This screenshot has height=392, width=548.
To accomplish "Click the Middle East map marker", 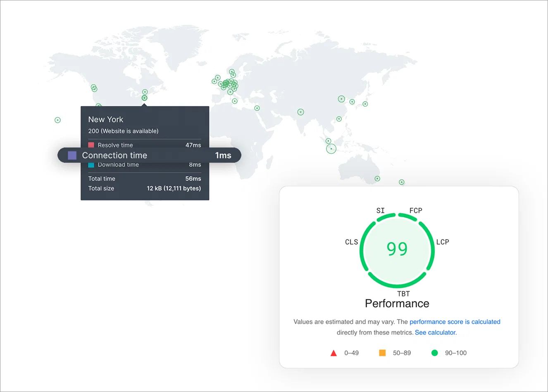I will 257,108.
